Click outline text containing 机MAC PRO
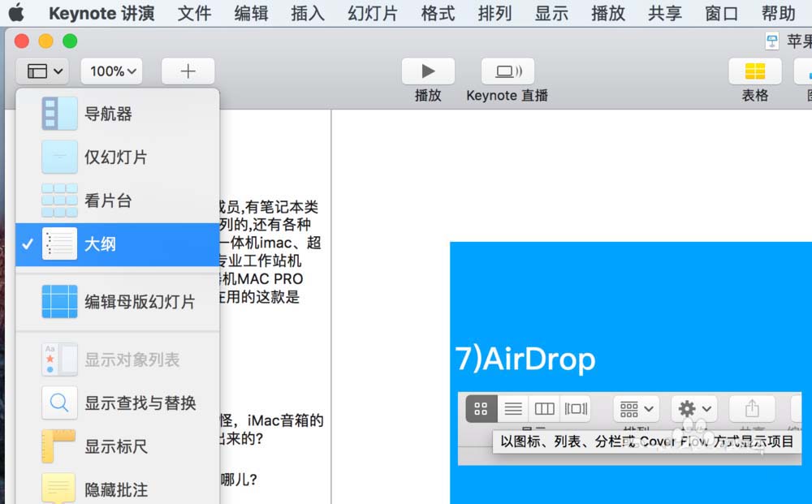Viewport: 812px width, 504px height. tap(261, 279)
